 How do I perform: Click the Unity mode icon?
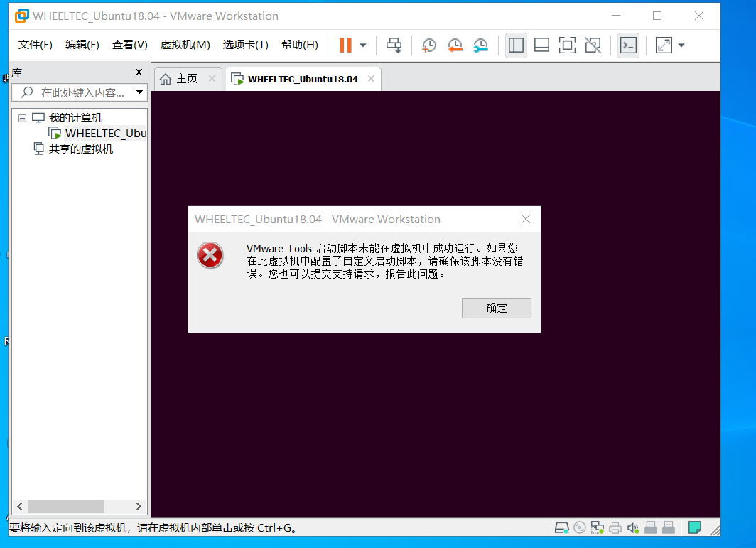pos(593,45)
